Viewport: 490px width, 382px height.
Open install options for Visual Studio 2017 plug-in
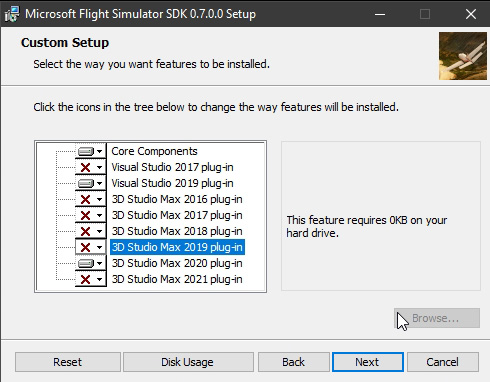[x=91, y=167]
